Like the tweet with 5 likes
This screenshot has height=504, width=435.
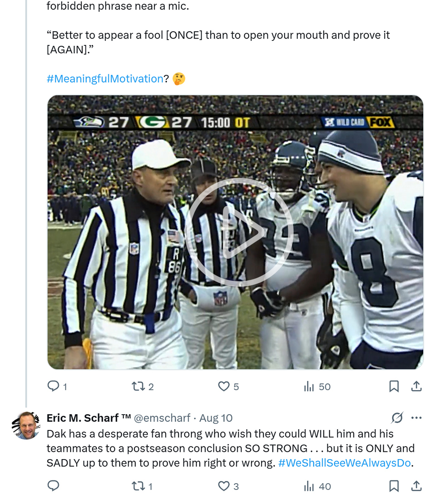coord(224,387)
